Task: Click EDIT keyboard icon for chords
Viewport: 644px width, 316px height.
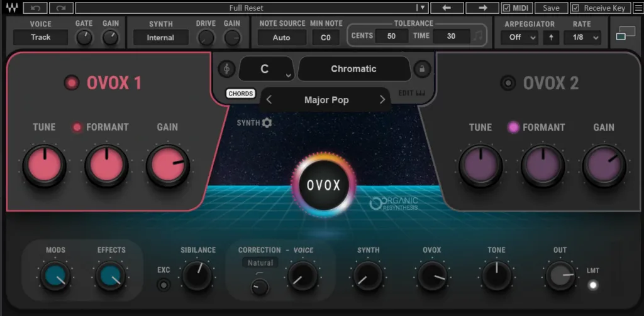Action: 411,93
